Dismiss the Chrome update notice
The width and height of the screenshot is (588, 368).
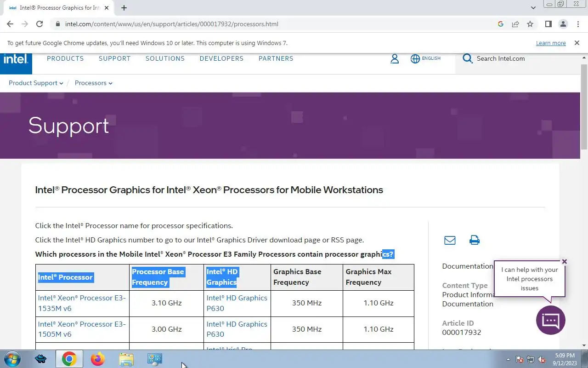pos(577,43)
